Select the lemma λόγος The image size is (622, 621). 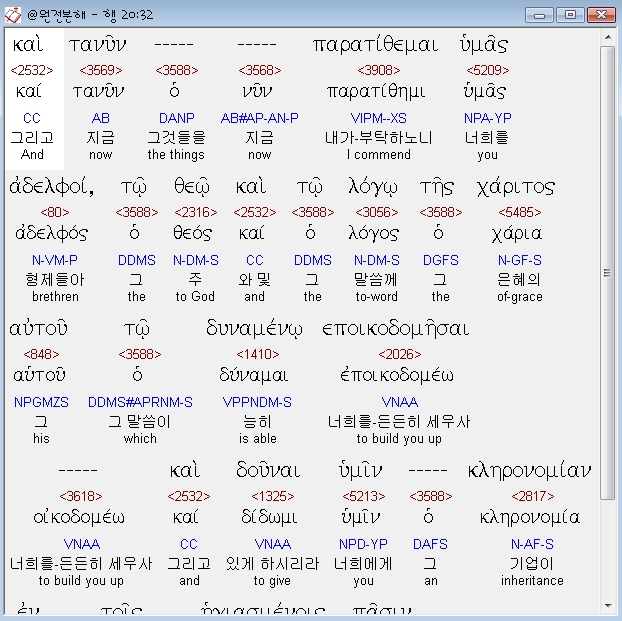(x=373, y=234)
